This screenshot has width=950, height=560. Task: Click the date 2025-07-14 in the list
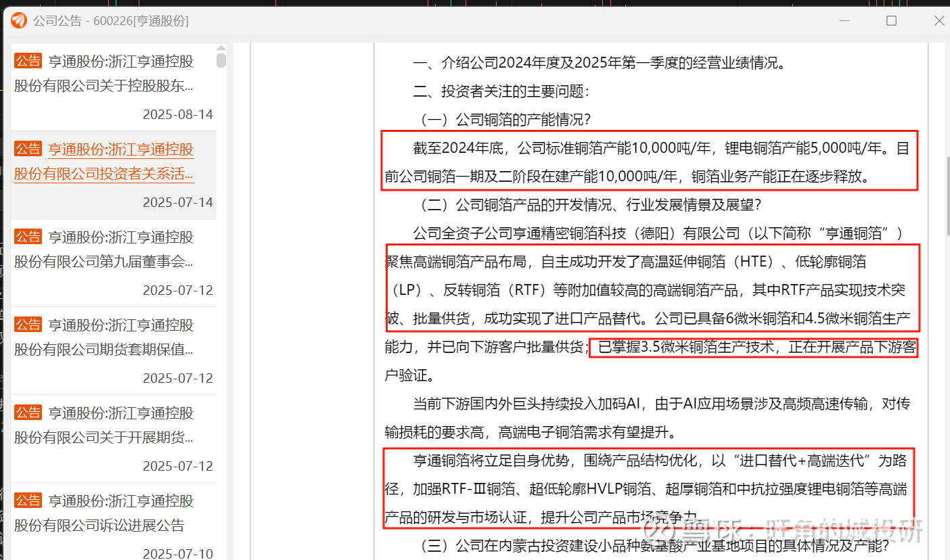pyautogui.click(x=178, y=202)
